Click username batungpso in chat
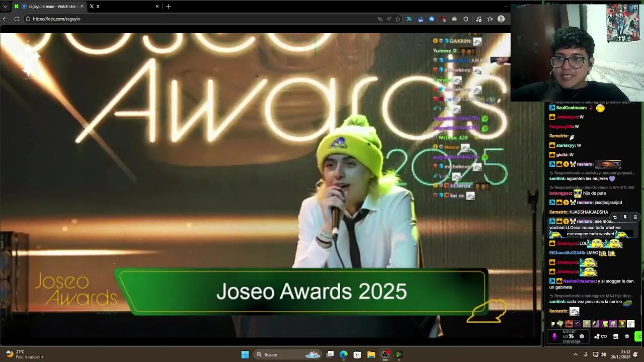The image size is (644, 362). (x=560, y=193)
